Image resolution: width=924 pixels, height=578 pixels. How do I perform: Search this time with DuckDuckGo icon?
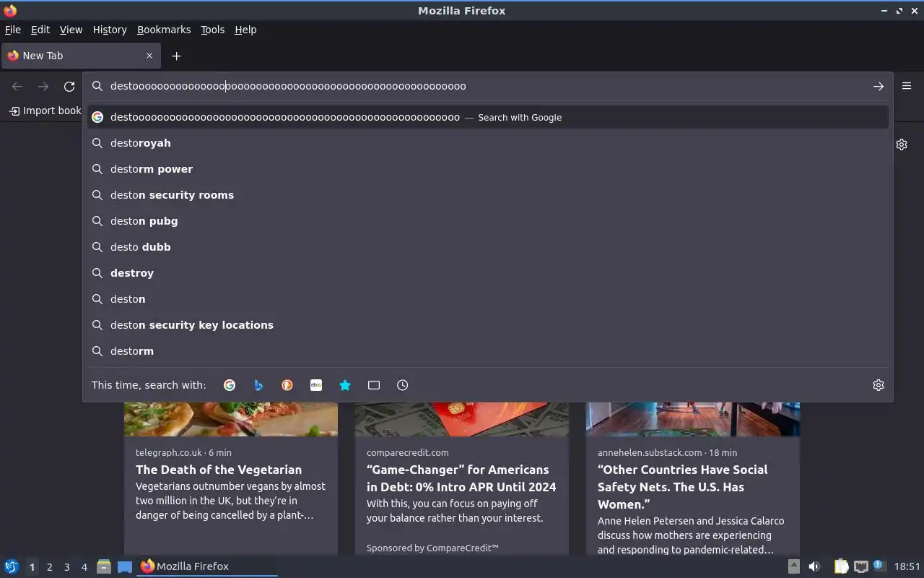(287, 385)
